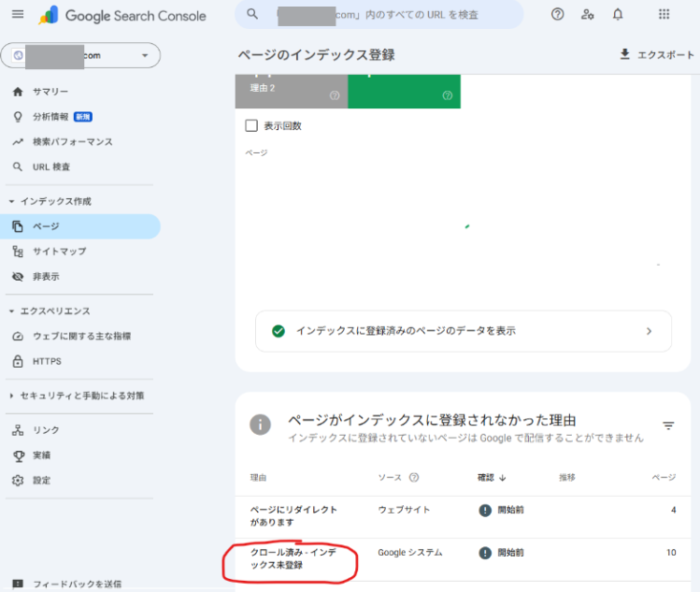The height and width of the screenshot is (592, 700).
Task: Click the 分析情報 lightbulb icon
Action: point(18,117)
